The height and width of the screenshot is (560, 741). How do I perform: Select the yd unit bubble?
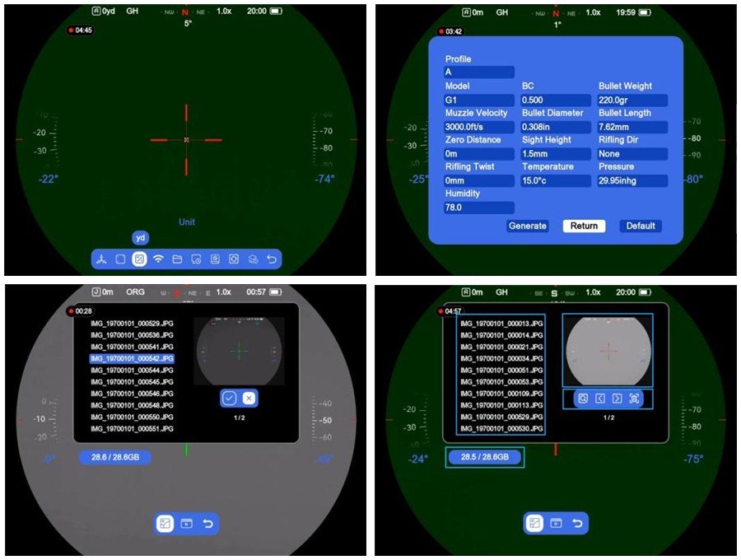point(140,238)
